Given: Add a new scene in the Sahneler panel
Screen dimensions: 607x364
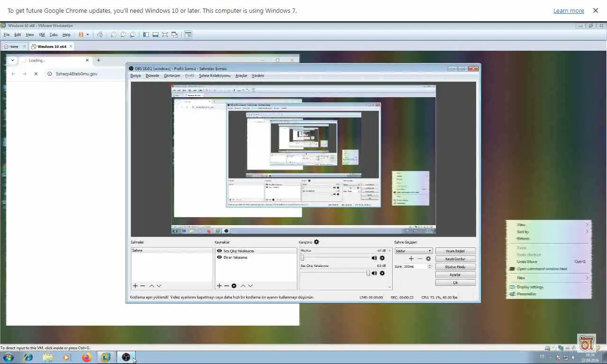Looking at the screenshot, I should 135,286.
